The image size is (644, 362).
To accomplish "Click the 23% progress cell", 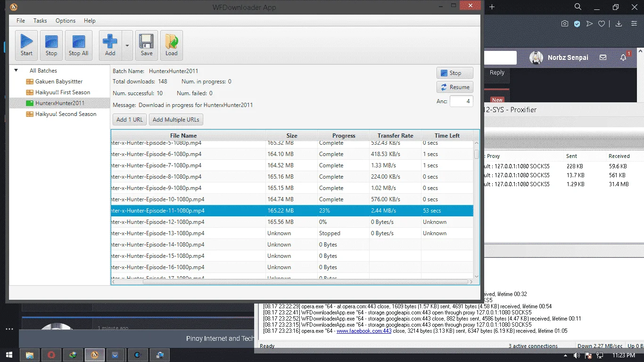I will [343, 211].
